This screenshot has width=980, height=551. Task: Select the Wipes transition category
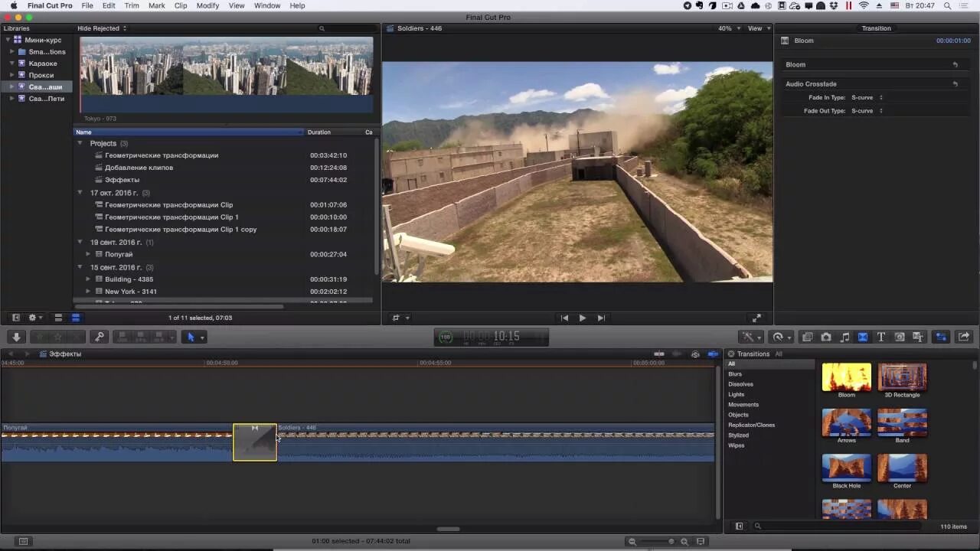point(736,445)
